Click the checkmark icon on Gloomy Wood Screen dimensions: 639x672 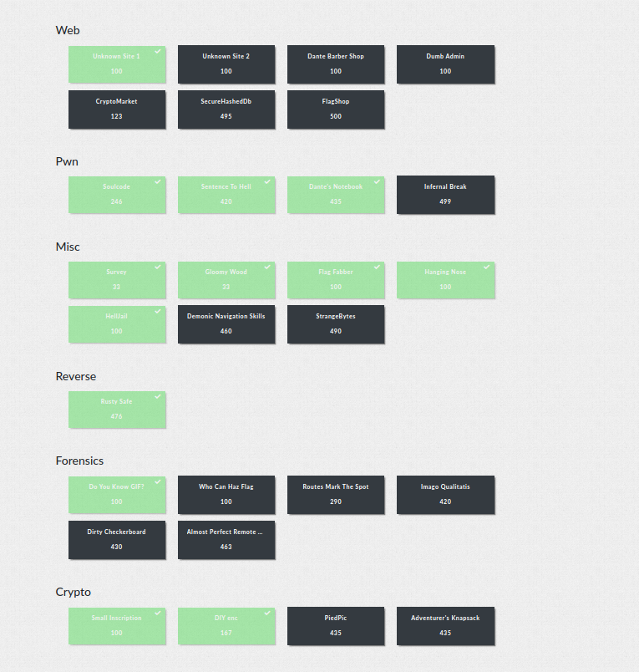point(267,267)
